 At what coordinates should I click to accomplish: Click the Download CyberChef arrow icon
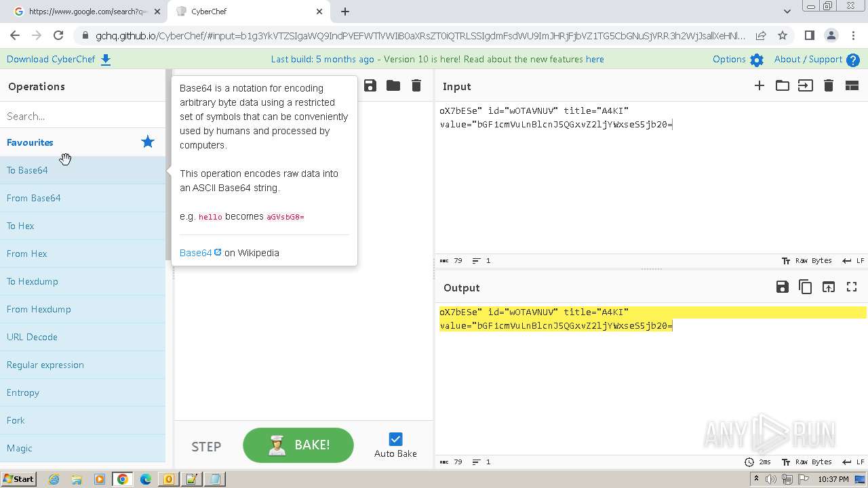click(x=106, y=60)
